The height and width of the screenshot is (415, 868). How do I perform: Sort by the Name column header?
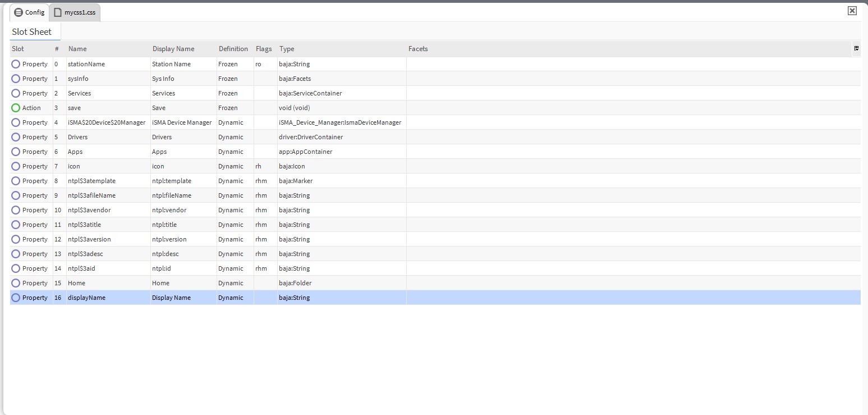77,49
